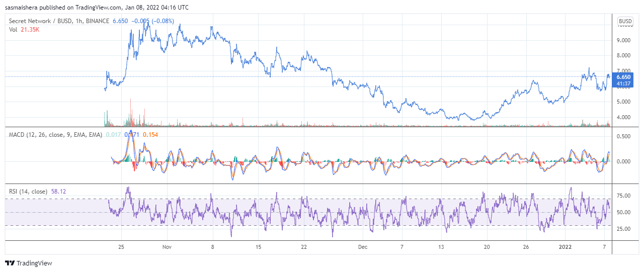The image size is (644, 272).
Task: Click the 41:37 bar countdown timer
Action: (x=624, y=83)
